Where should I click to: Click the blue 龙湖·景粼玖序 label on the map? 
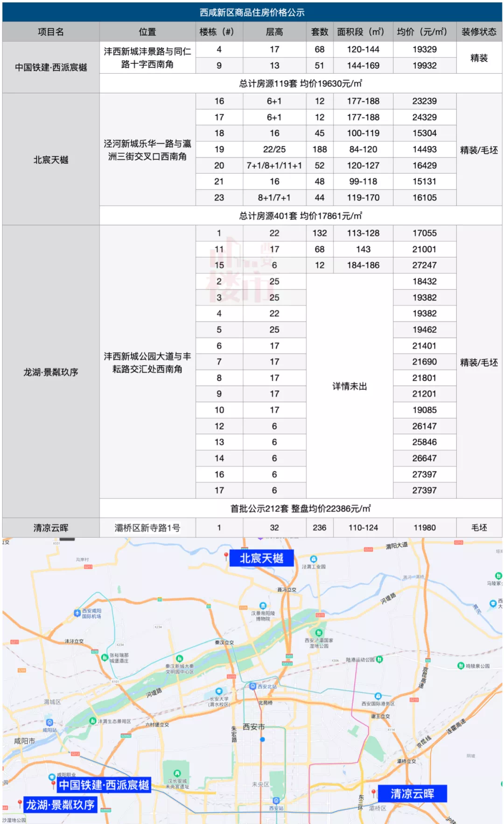pyautogui.click(x=60, y=804)
